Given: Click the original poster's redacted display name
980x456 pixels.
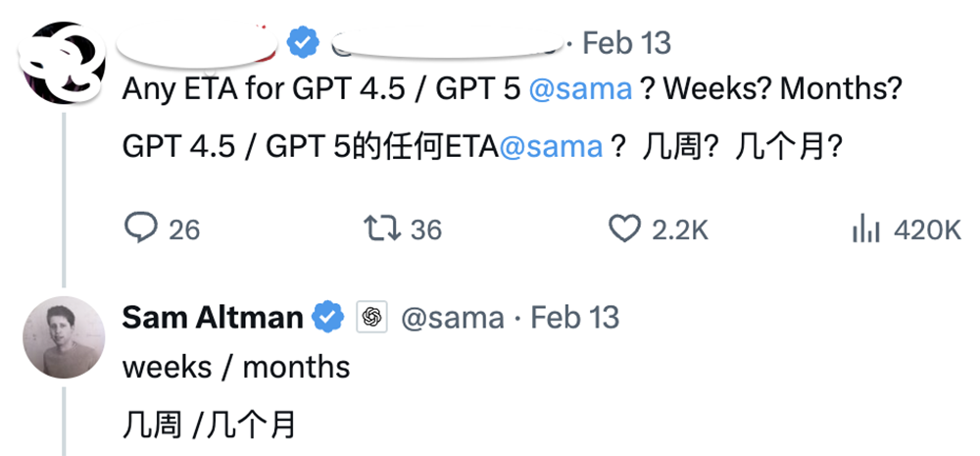Looking at the screenshot, I should [198, 43].
